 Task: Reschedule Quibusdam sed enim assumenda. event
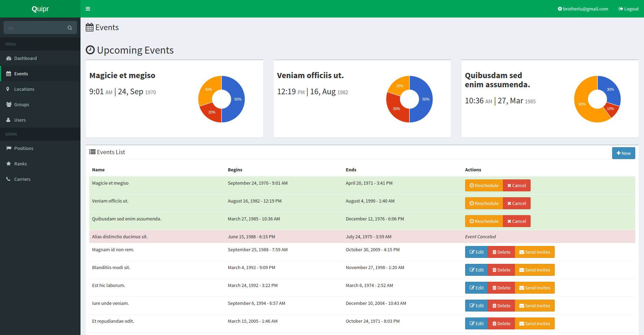click(484, 221)
